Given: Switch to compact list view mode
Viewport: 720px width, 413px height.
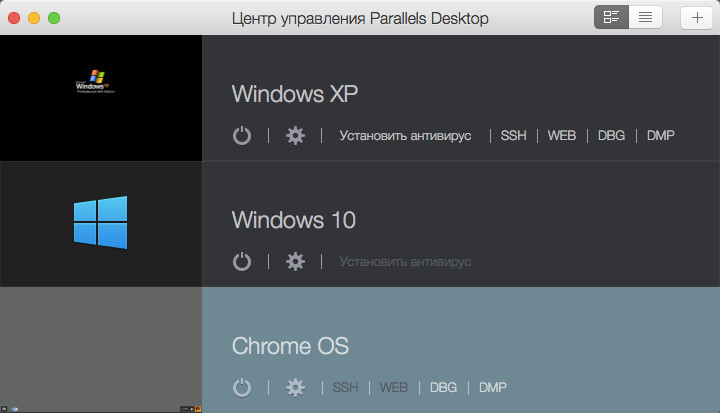Looking at the screenshot, I should [x=645, y=17].
